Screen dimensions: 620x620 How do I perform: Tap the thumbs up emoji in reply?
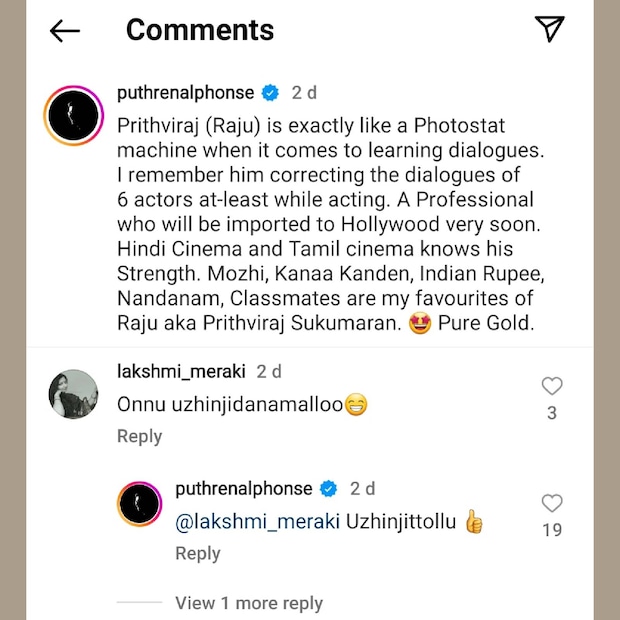[x=474, y=521]
